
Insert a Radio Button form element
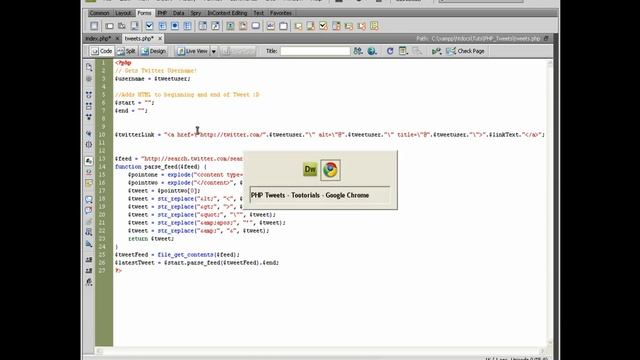(175, 26)
